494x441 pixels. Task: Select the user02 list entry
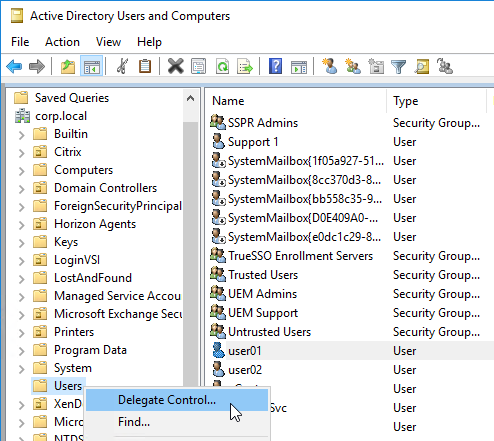[245, 370]
